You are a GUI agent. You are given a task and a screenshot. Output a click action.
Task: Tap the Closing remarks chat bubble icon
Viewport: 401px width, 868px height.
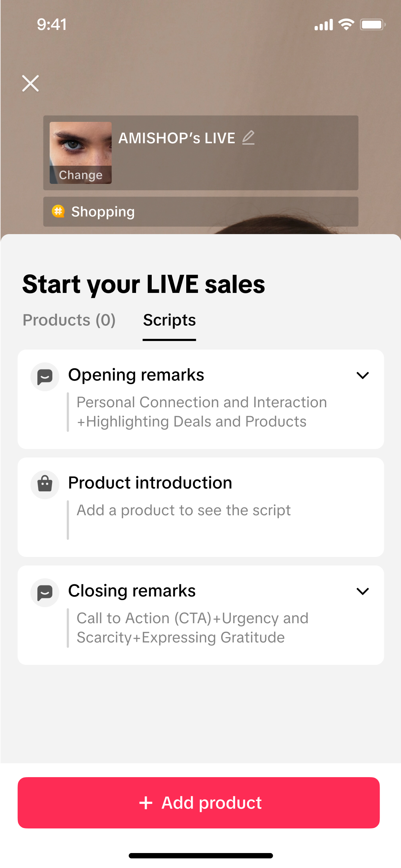45,593
